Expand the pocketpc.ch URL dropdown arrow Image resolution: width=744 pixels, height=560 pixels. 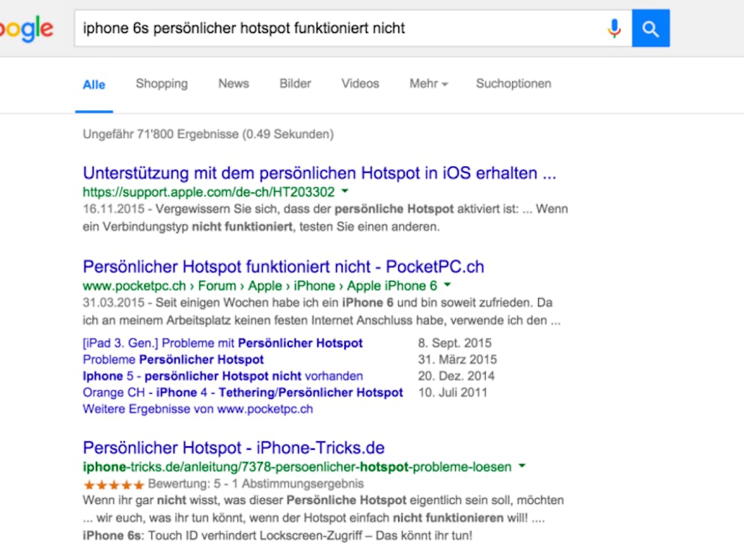pos(447,284)
